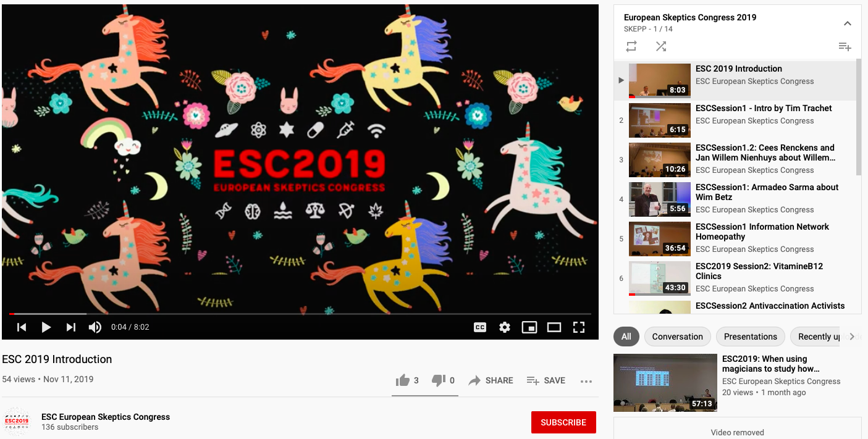Image resolution: width=868 pixels, height=439 pixels.
Task: Open more actions three-dot menu
Action: pyautogui.click(x=586, y=382)
